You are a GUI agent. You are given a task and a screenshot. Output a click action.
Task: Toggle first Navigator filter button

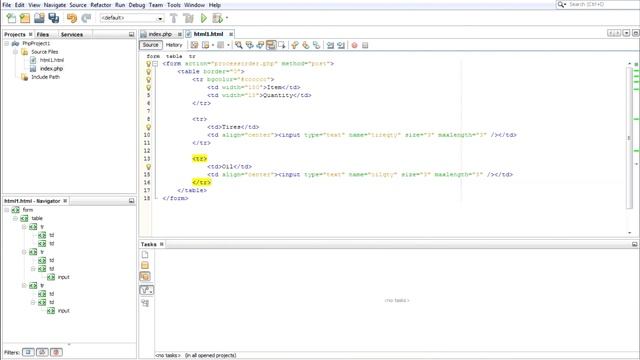point(28,352)
